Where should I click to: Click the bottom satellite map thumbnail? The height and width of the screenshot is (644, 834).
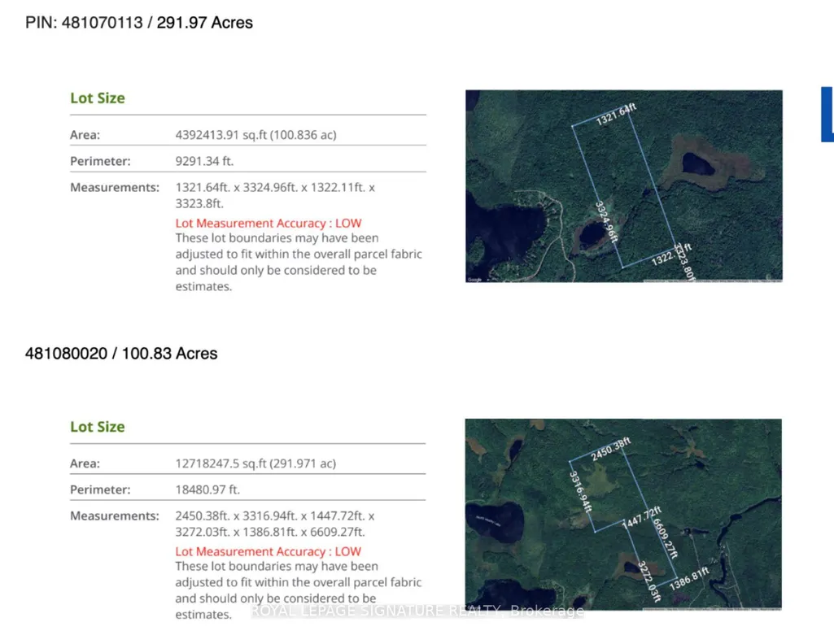623,514
